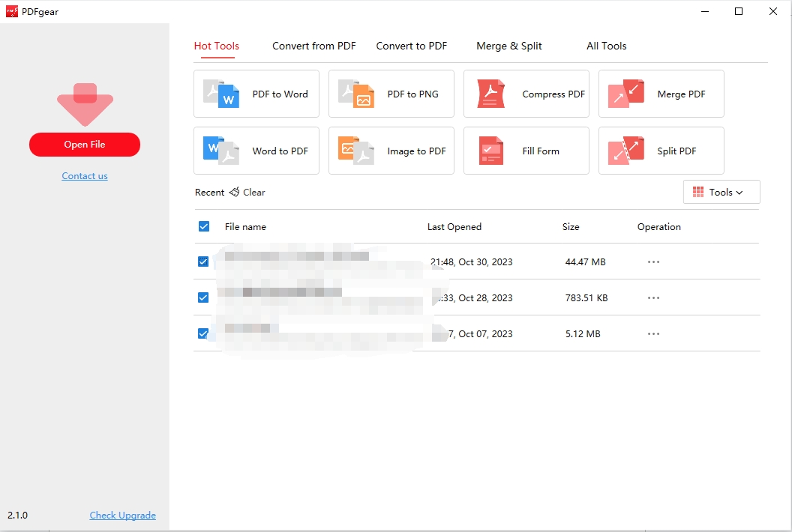Open the Compress PDF tool

pyautogui.click(x=526, y=94)
